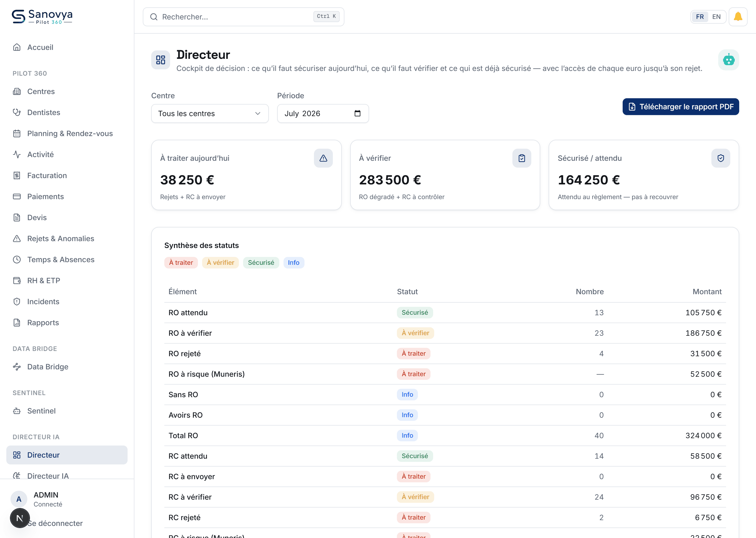Click Se déconnecter link

(55, 523)
